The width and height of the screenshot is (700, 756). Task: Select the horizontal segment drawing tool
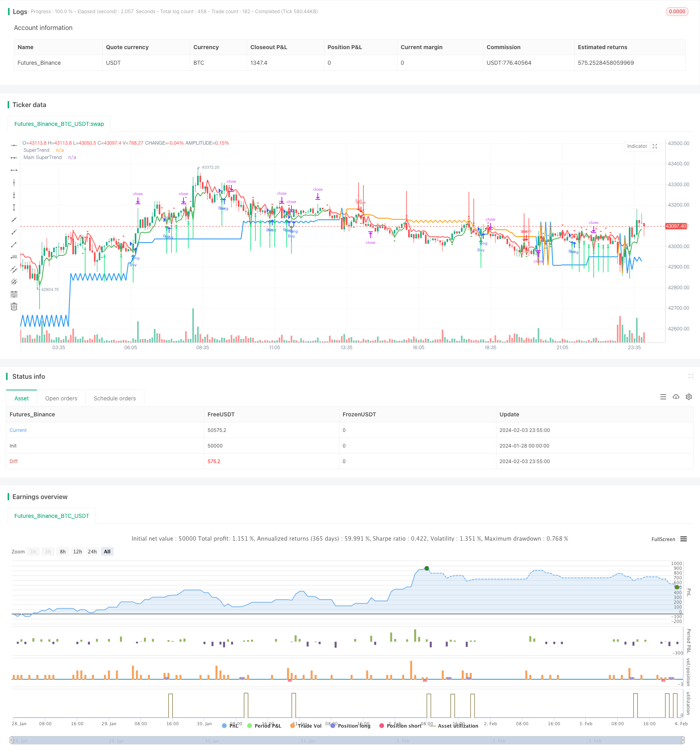click(x=14, y=170)
